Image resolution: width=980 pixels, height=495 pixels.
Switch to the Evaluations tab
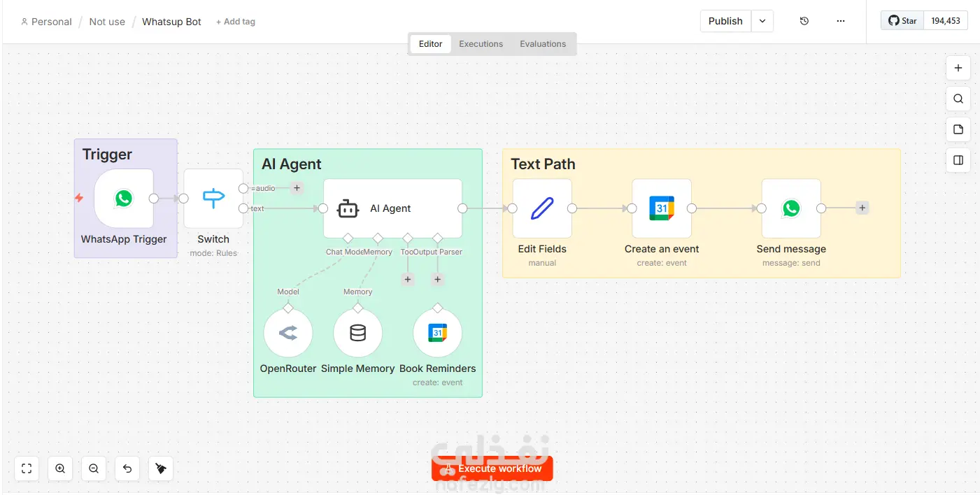click(x=543, y=44)
